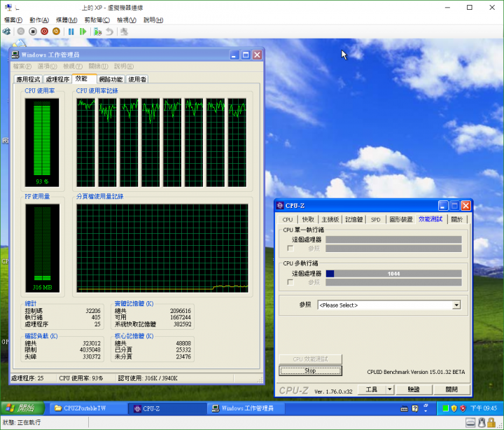Open the 剪貼簿(C) menu

click(97, 20)
